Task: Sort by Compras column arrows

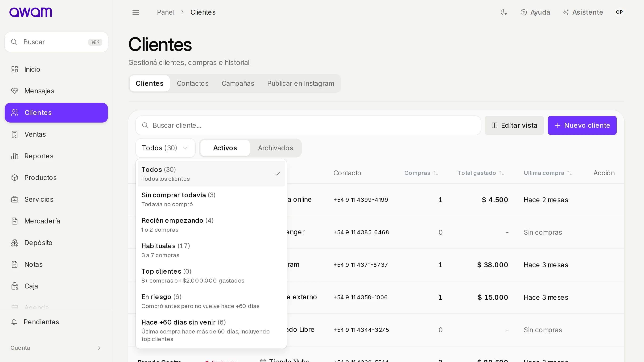Action: tap(436, 173)
